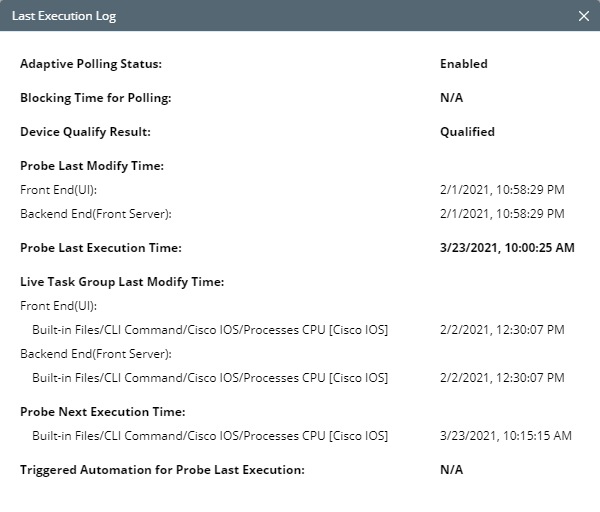Click the Processes CPU entry under Backend End
Image resolution: width=600 pixels, height=512 pixels.
pos(210,378)
